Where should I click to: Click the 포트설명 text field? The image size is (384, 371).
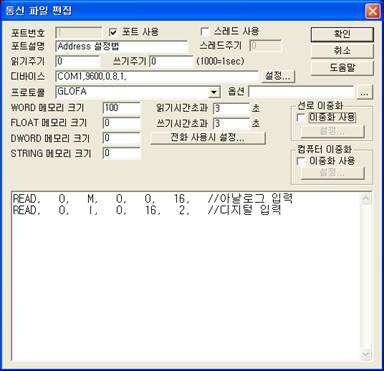(122, 46)
